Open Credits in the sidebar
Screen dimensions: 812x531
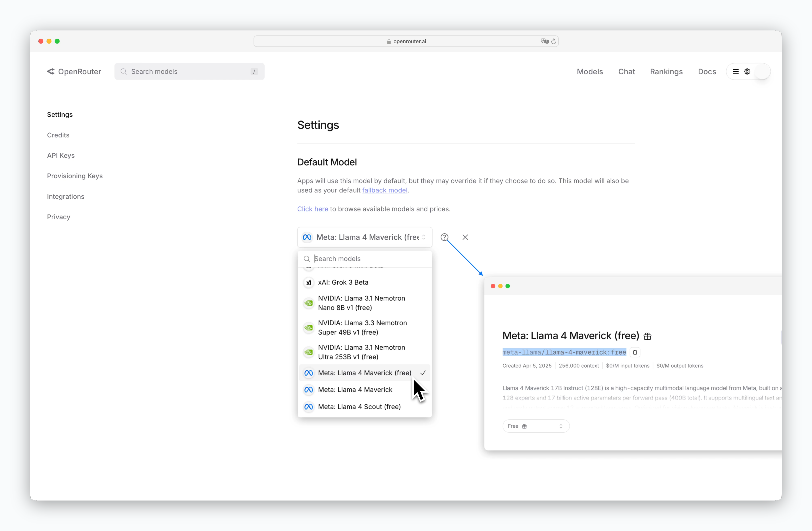pos(58,135)
